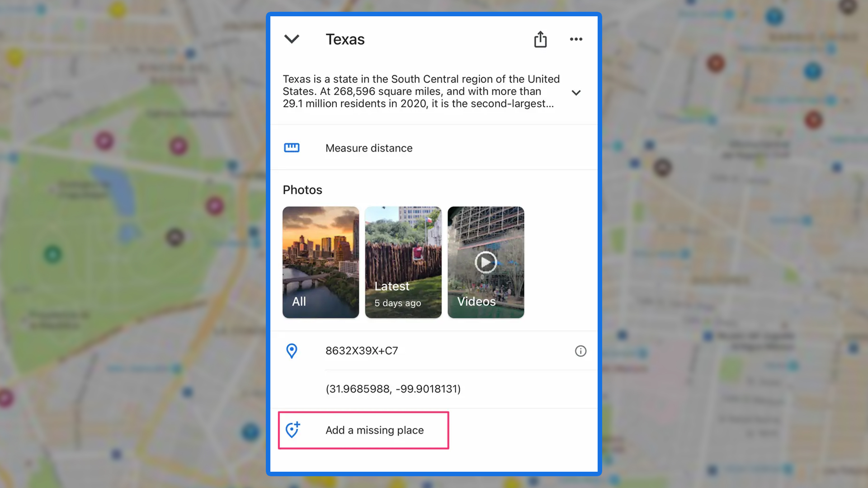Select the Latest 5 days ago thumbnail
The image size is (868, 488).
404,262
